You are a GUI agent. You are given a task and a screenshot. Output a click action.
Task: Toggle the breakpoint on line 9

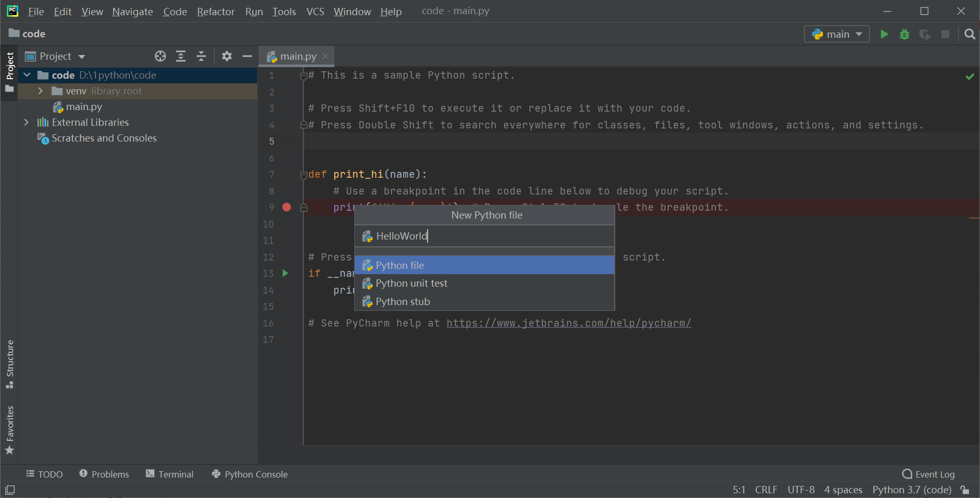[x=287, y=207]
